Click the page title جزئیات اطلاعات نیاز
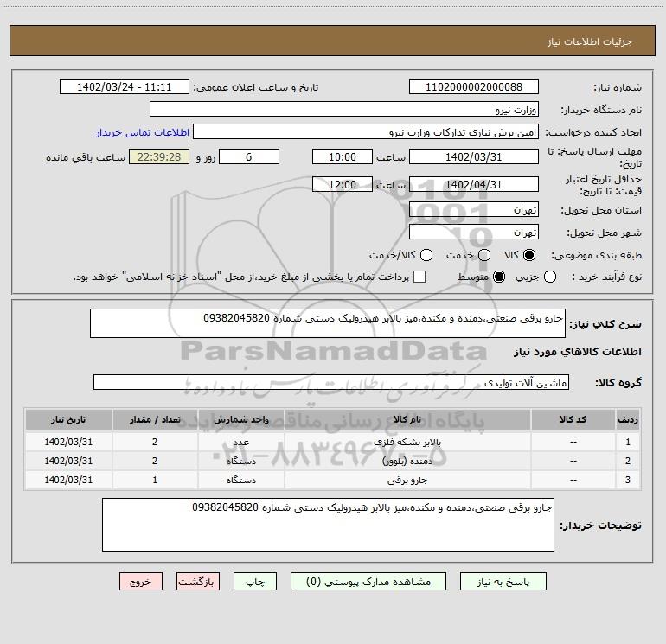666x644 pixels. pyautogui.click(x=590, y=41)
